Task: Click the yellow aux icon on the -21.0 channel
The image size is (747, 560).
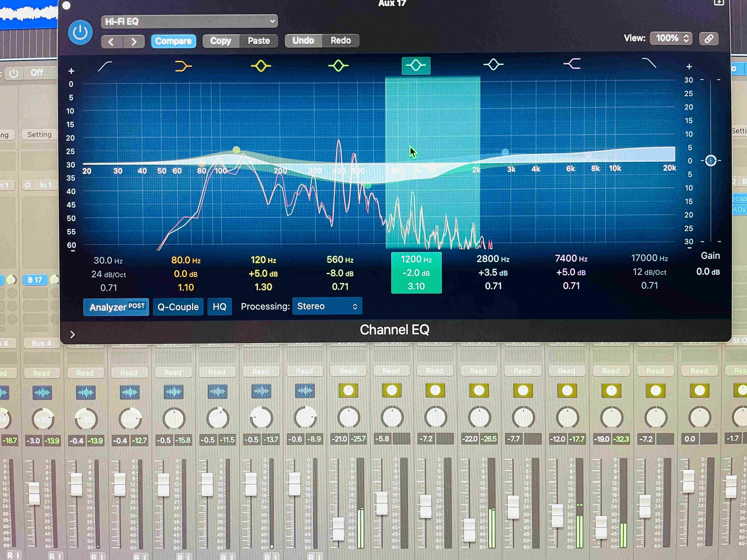Action: click(x=348, y=391)
